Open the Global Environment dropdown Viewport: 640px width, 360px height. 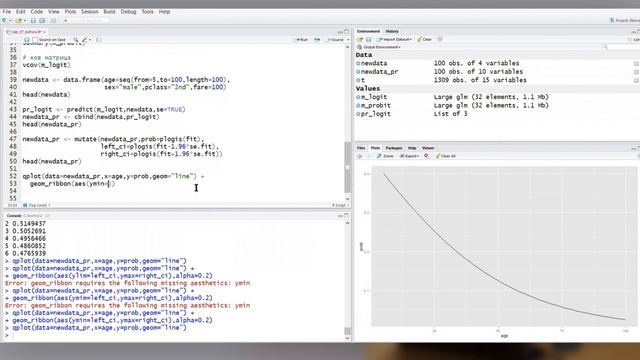[x=379, y=47]
